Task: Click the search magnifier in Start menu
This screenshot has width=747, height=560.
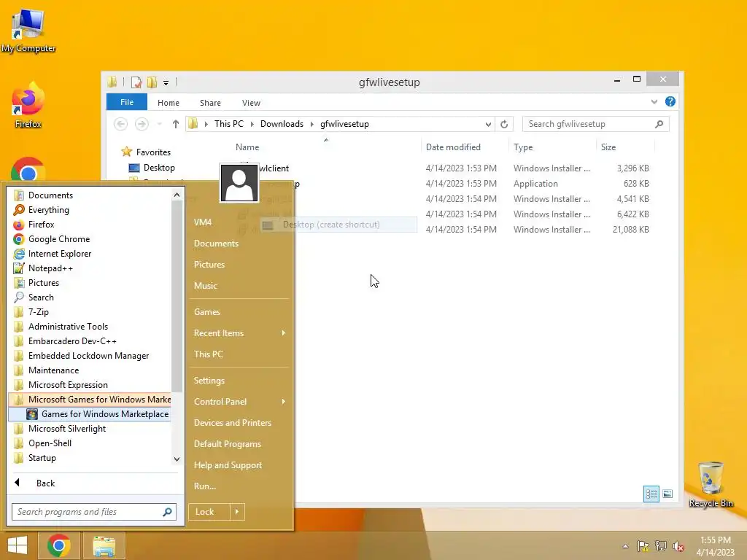Action: click(167, 512)
